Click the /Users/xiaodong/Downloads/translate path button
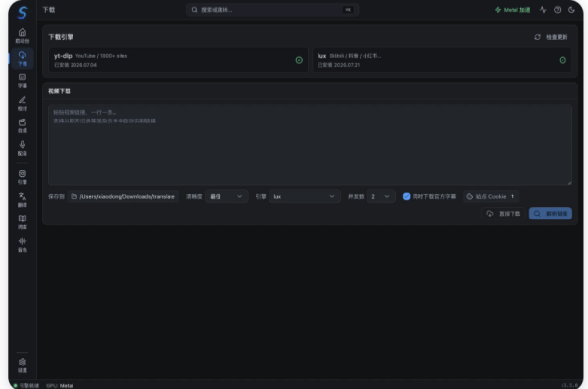 pyautogui.click(x=123, y=196)
